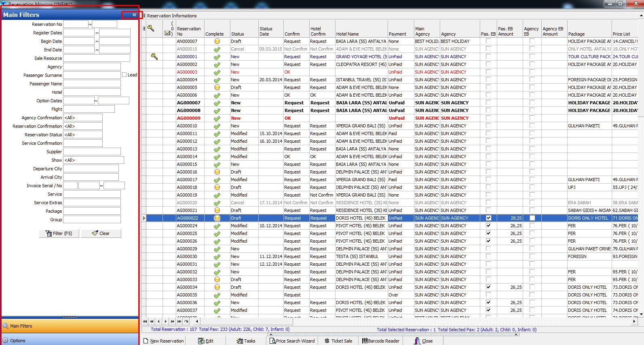Expand the Reservation Status combo box
Viewport: 644px width, 345px height.
click(83, 135)
